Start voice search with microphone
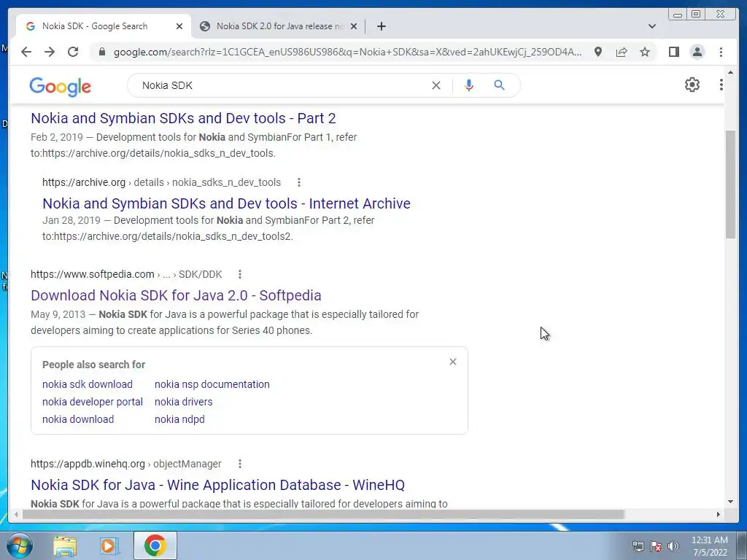The width and height of the screenshot is (747, 560). point(469,85)
